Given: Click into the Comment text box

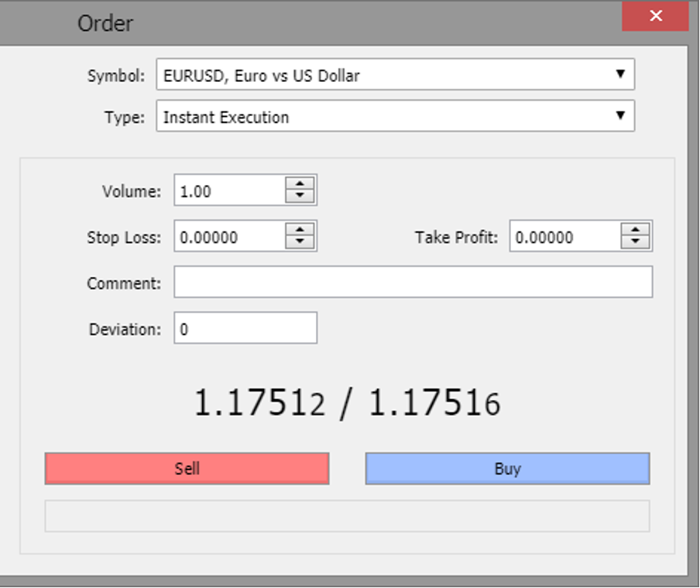Looking at the screenshot, I should click(x=413, y=282).
